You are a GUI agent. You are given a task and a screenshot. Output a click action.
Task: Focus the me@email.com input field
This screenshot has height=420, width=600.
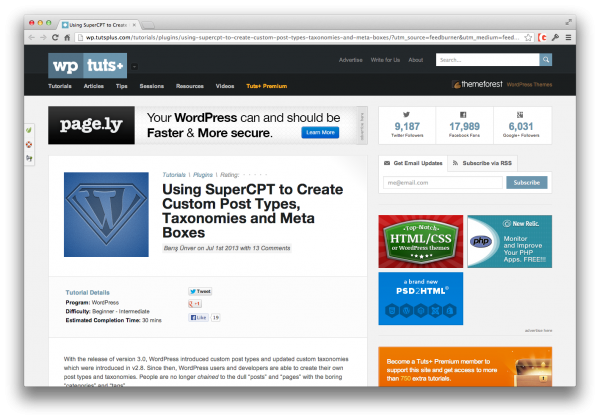tap(443, 182)
